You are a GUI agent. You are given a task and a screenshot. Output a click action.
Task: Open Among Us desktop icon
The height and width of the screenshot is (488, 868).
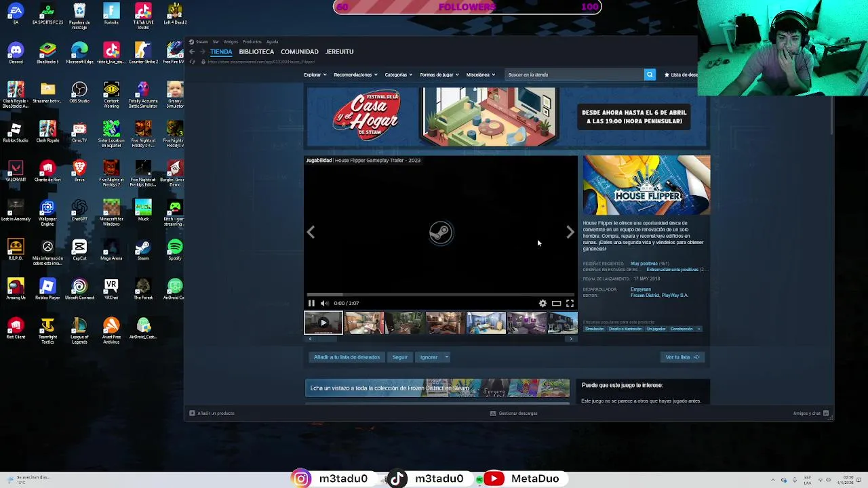16,289
